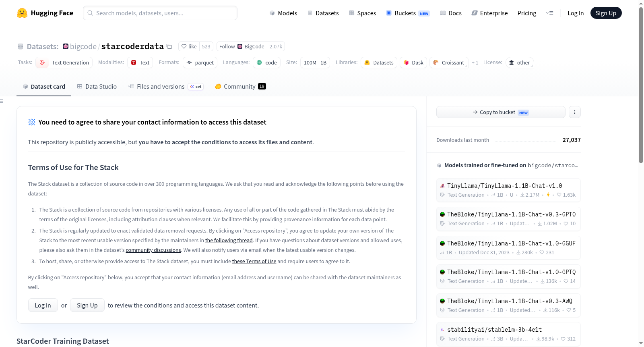The height and width of the screenshot is (347, 644).
Task: Open the Files and versions tab
Action: (166, 86)
